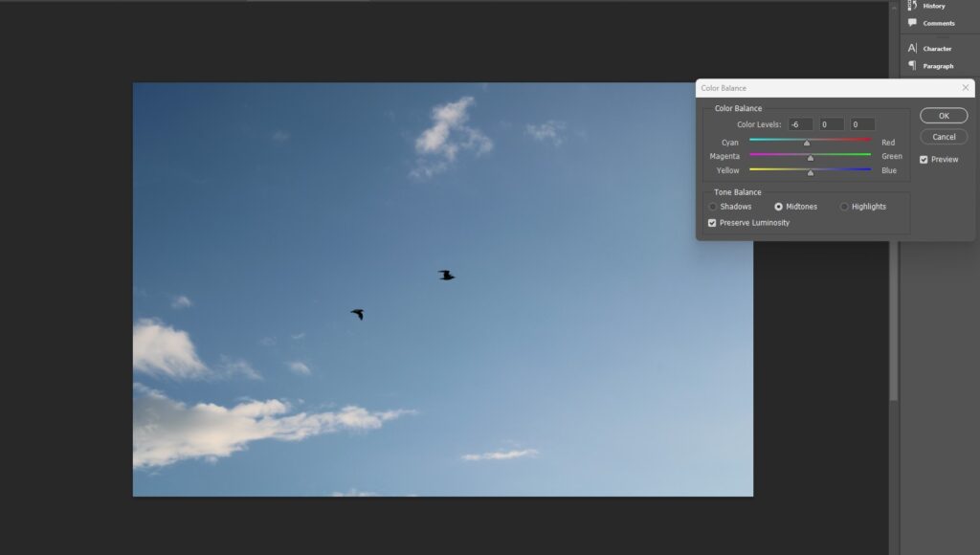Click second Color Levels field
980x555 pixels.
[x=832, y=124]
